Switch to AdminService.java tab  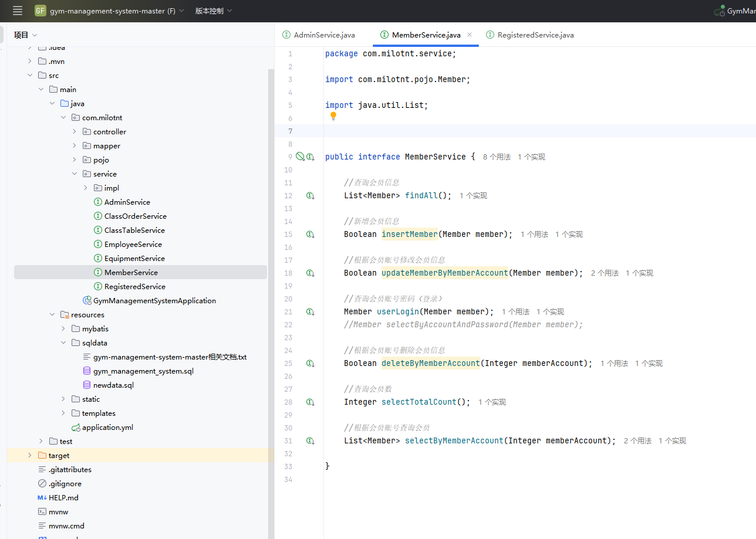(x=319, y=35)
